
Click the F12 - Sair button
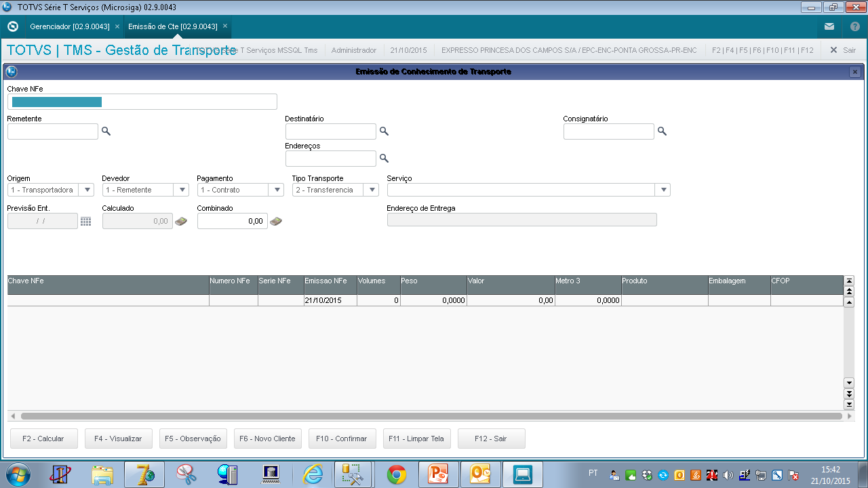[x=492, y=439]
